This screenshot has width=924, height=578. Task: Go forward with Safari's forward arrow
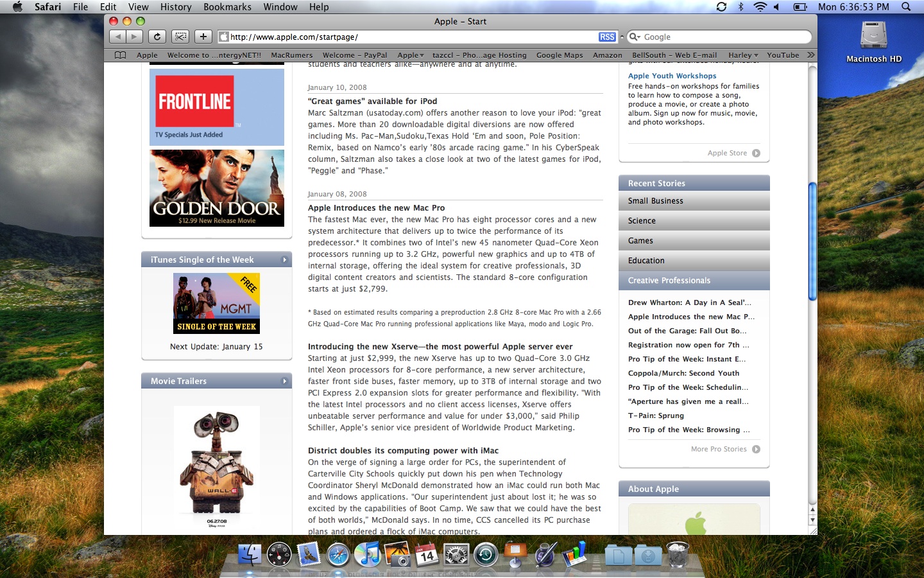pos(135,37)
